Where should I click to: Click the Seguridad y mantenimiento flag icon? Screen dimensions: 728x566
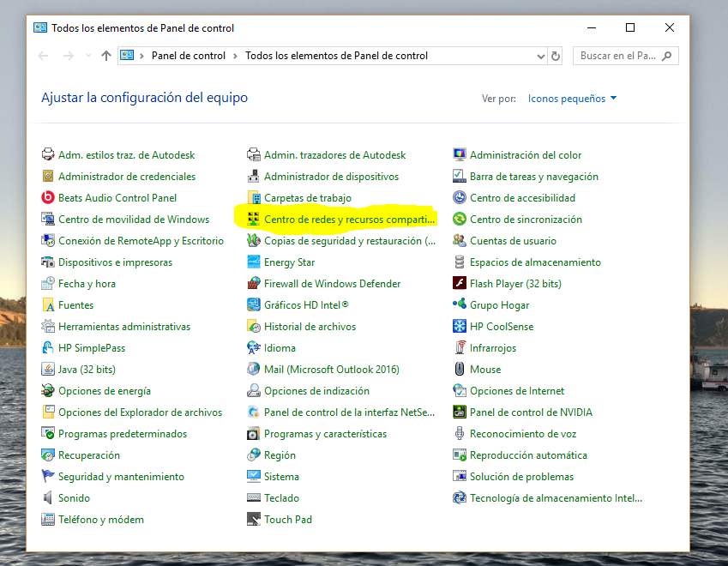[x=48, y=477]
